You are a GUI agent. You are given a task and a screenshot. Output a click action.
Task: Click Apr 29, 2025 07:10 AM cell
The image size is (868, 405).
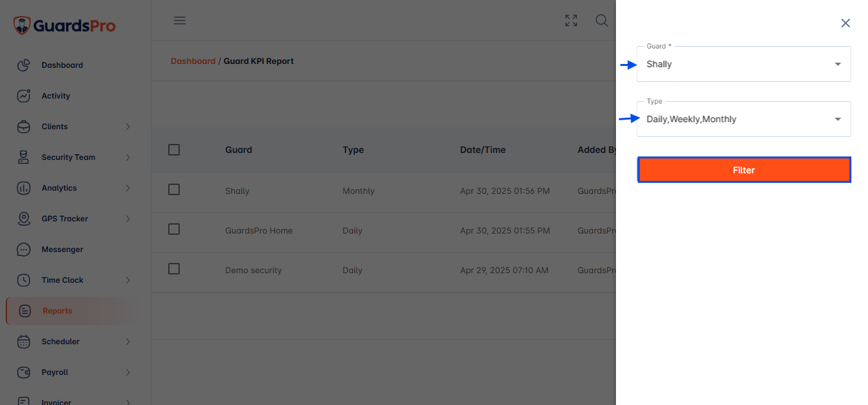click(x=504, y=271)
